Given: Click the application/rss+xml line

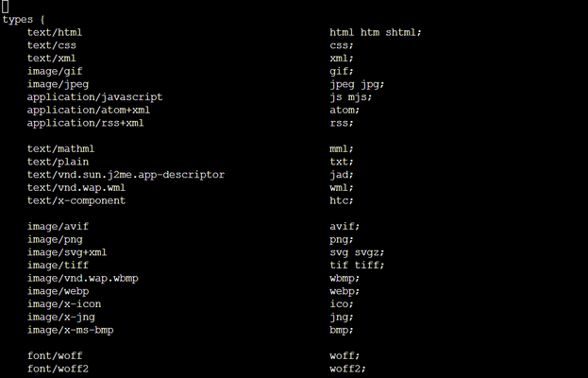Looking at the screenshot, I should (85, 123).
